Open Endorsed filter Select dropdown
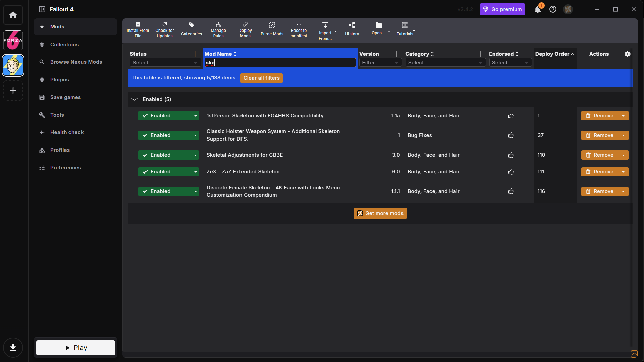 coord(510,63)
